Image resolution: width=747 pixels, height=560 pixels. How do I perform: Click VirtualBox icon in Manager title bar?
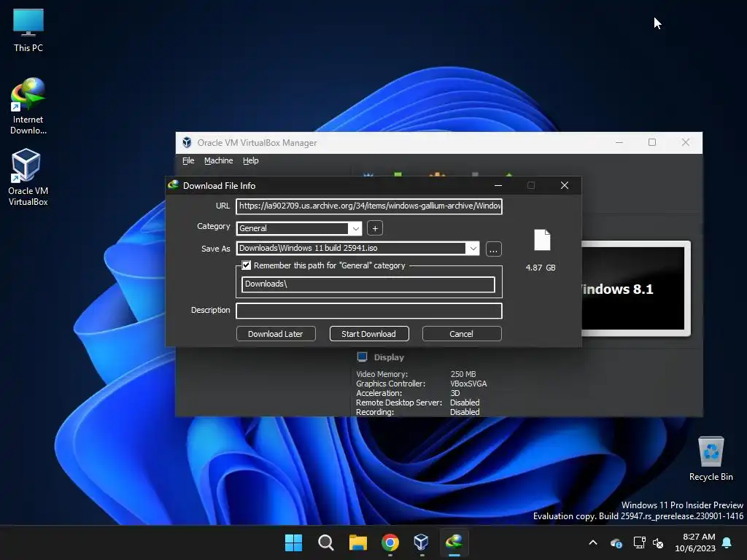[x=187, y=142]
